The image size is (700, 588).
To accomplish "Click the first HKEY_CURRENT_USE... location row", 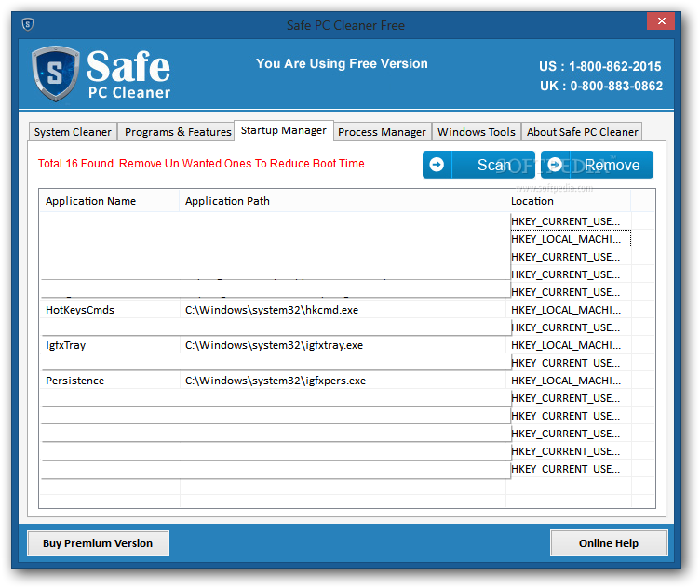I will 566,221.
